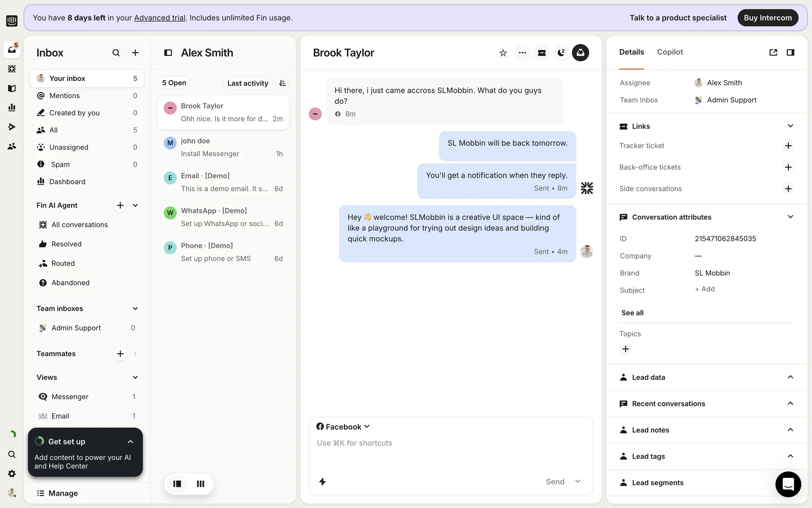Switch to the Copilot tab
This screenshot has width=812, height=508.
(669, 52)
